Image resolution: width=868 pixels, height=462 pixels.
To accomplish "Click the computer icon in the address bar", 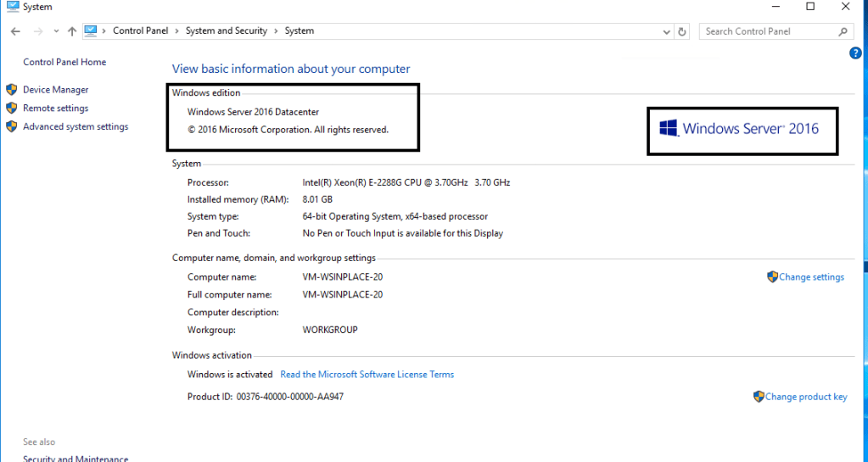I will (x=91, y=31).
